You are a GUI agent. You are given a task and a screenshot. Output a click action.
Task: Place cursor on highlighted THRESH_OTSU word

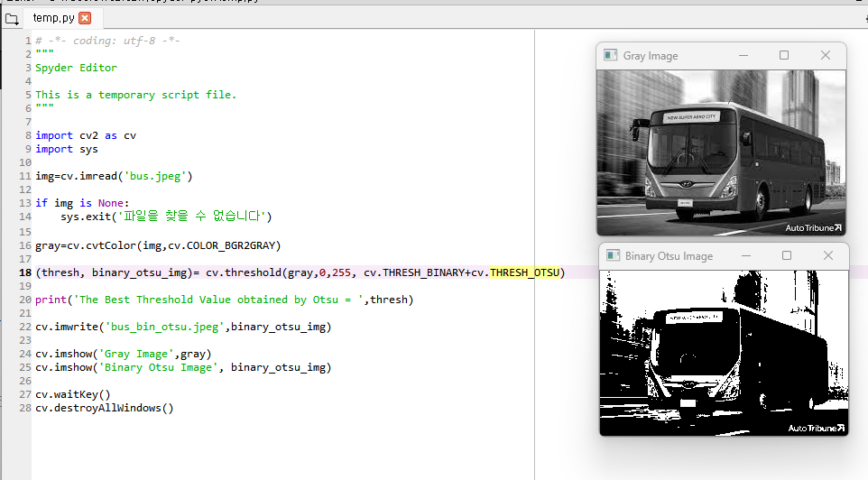coord(524,272)
